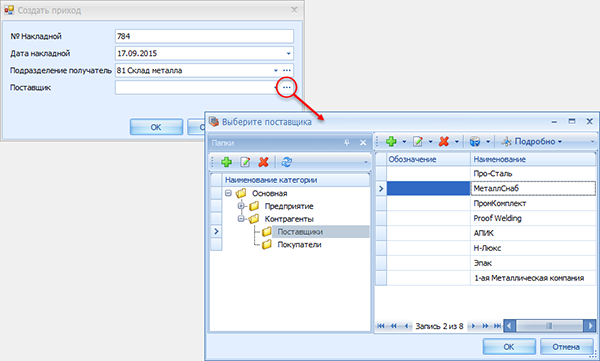Select supplier row Н-Люкс

(491, 248)
